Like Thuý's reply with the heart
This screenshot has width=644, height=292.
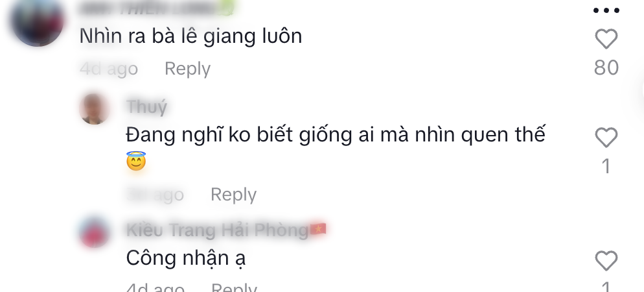606,138
